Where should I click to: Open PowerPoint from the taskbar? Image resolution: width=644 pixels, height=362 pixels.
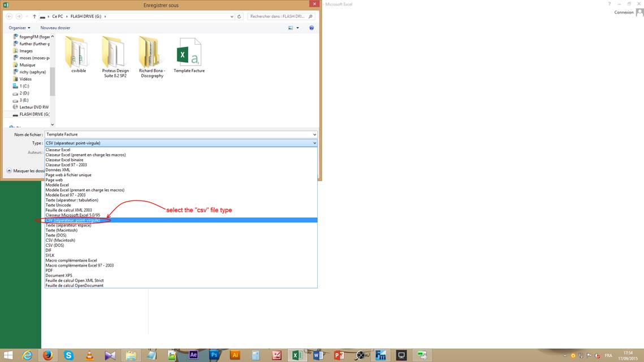coord(339,355)
